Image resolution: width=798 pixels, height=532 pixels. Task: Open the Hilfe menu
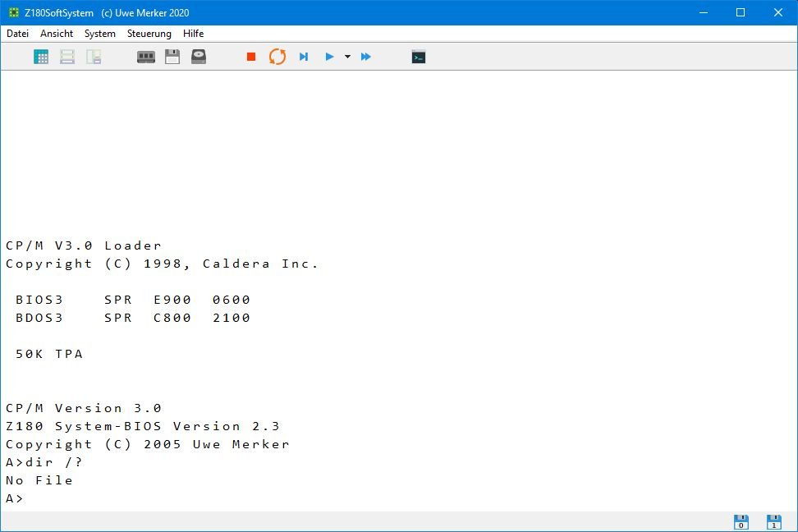(x=194, y=34)
